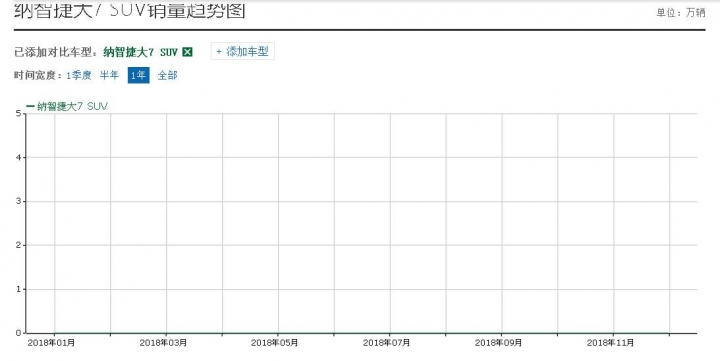Click the 2018年11月 axis label
720x362 pixels.
(610, 343)
